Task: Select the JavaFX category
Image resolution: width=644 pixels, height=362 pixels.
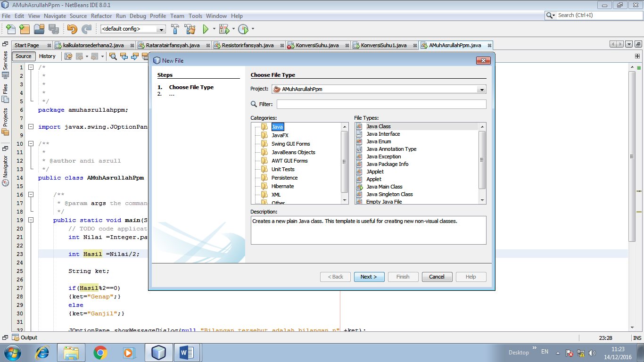Action: pyautogui.click(x=280, y=135)
